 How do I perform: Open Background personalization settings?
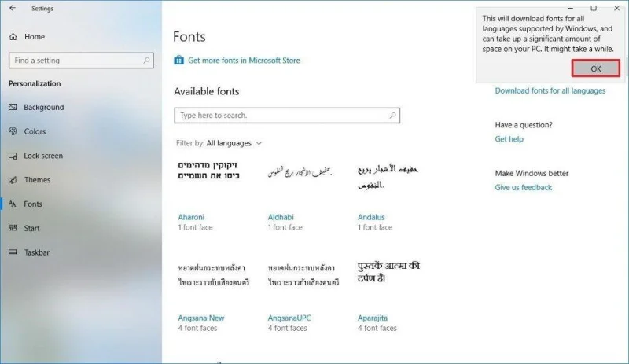pyautogui.click(x=44, y=107)
